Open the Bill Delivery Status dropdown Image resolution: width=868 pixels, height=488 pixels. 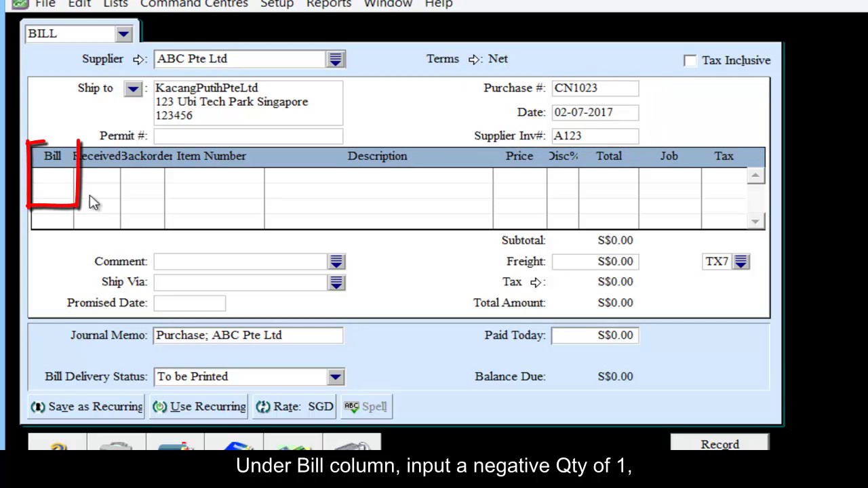pyautogui.click(x=336, y=377)
